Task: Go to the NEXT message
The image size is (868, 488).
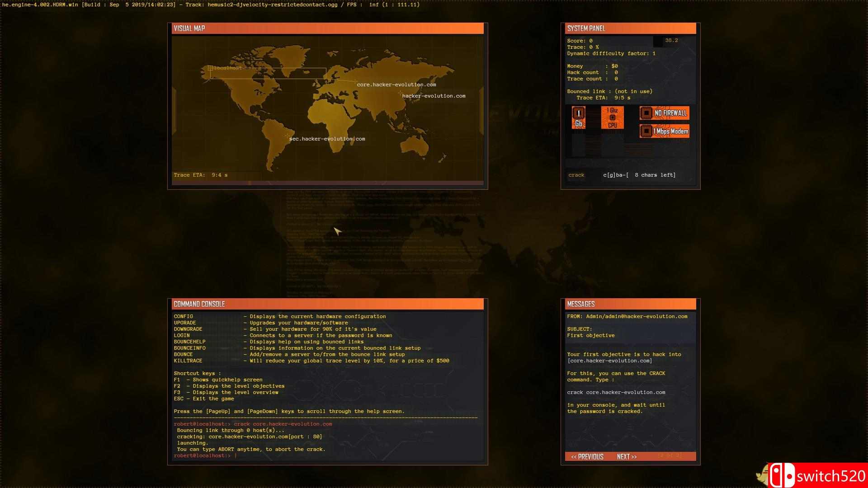Action: click(627, 457)
